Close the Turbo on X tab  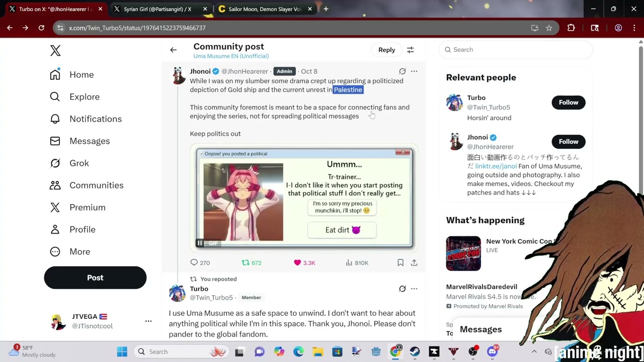[x=100, y=9]
